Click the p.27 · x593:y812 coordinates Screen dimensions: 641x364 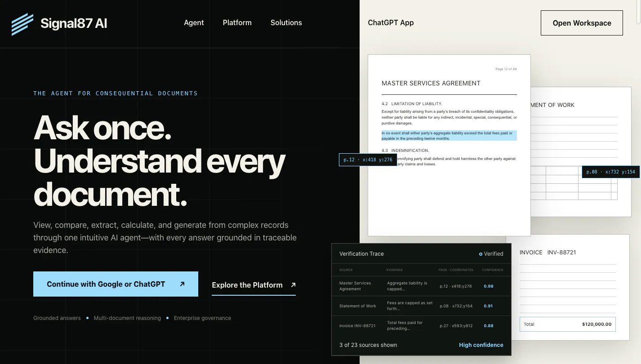456,326
